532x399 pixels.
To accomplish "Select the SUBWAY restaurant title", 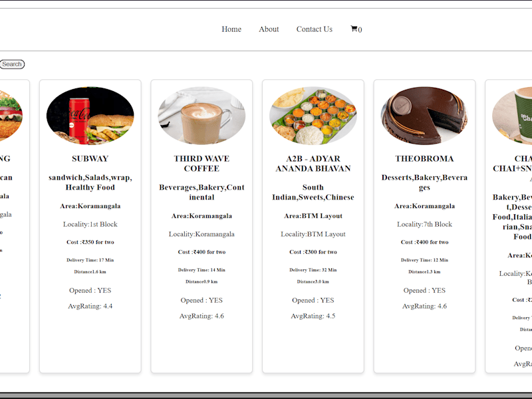I will [x=90, y=158].
